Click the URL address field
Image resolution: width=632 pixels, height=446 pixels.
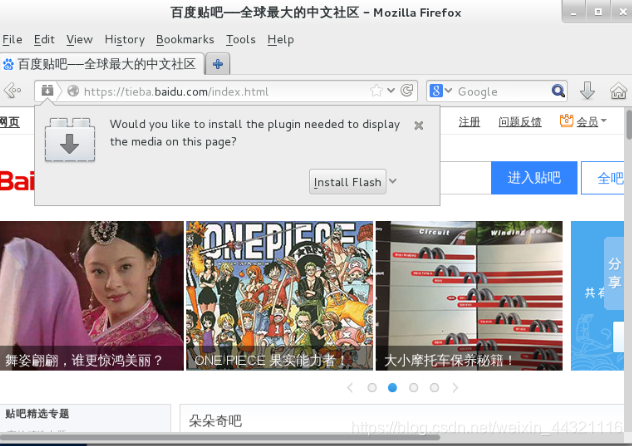226,91
